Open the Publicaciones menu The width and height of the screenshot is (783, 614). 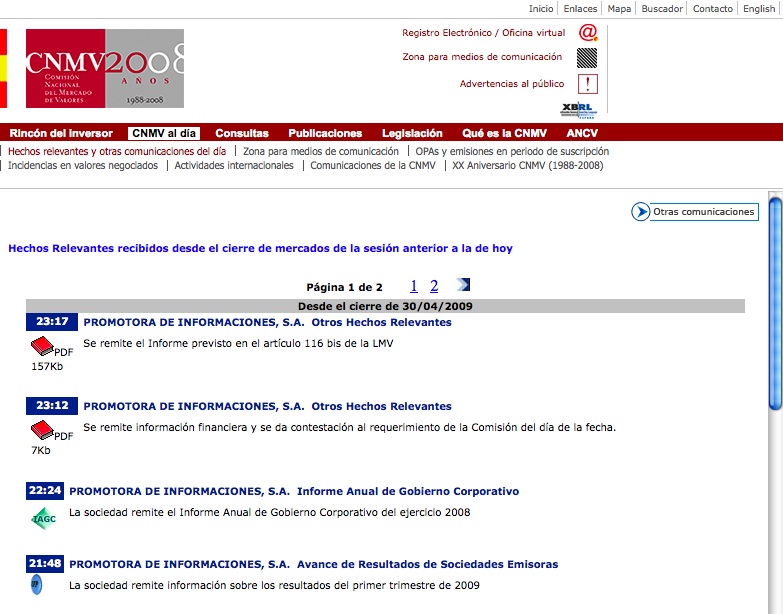325,133
